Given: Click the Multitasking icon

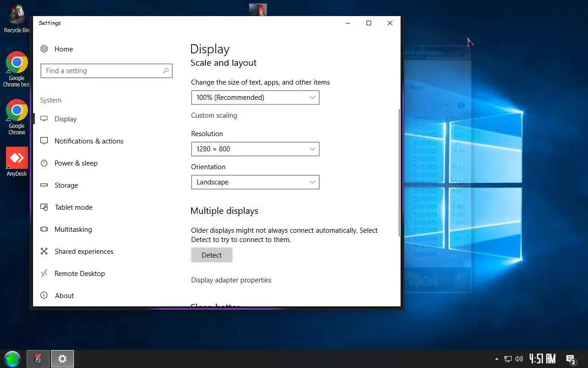Looking at the screenshot, I should pyautogui.click(x=44, y=229).
